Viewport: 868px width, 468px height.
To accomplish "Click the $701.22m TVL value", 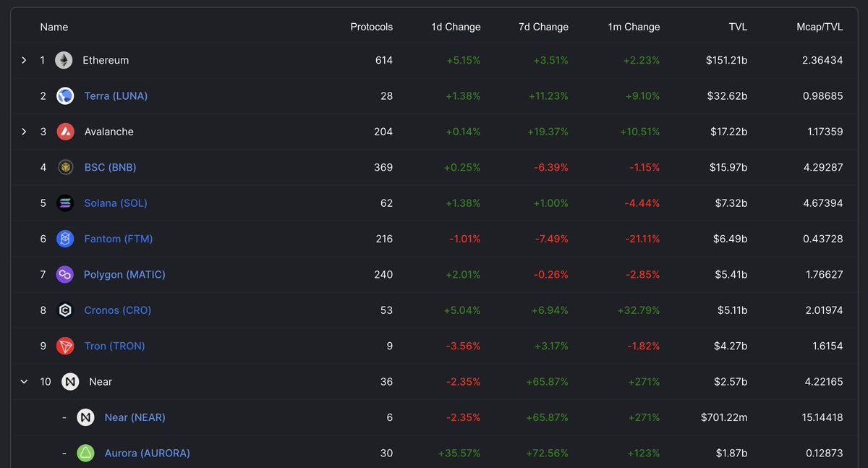I will click(724, 417).
